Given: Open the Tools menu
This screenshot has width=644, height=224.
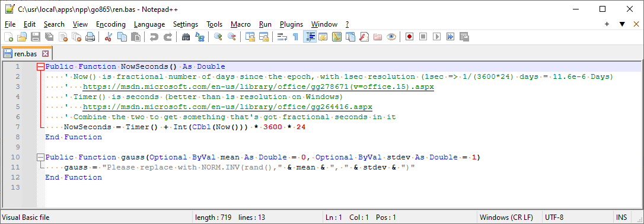Looking at the screenshot, I should coord(215,24).
